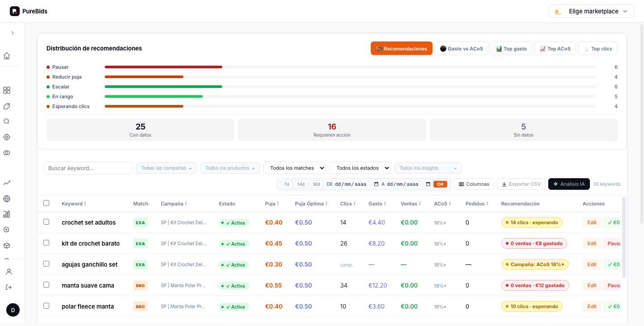This screenshot has width=644, height=326.
Task: Sort table by Keyword column
Action: click(74, 204)
